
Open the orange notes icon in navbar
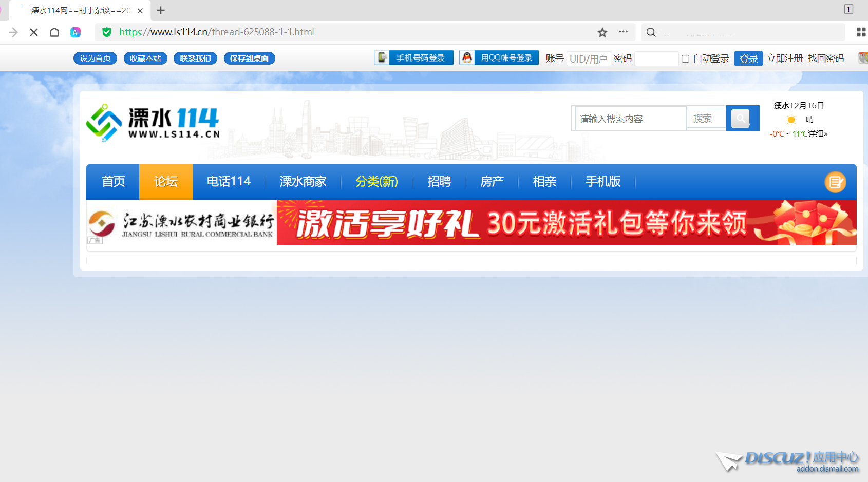pos(835,182)
